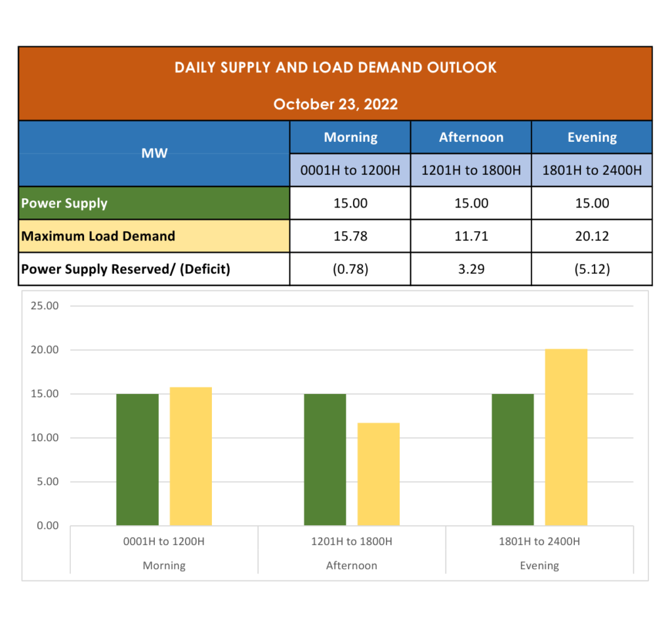This screenshot has height=633, width=672.
Task: Select the October 23, 2022 date text
Action: pyautogui.click(x=335, y=104)
